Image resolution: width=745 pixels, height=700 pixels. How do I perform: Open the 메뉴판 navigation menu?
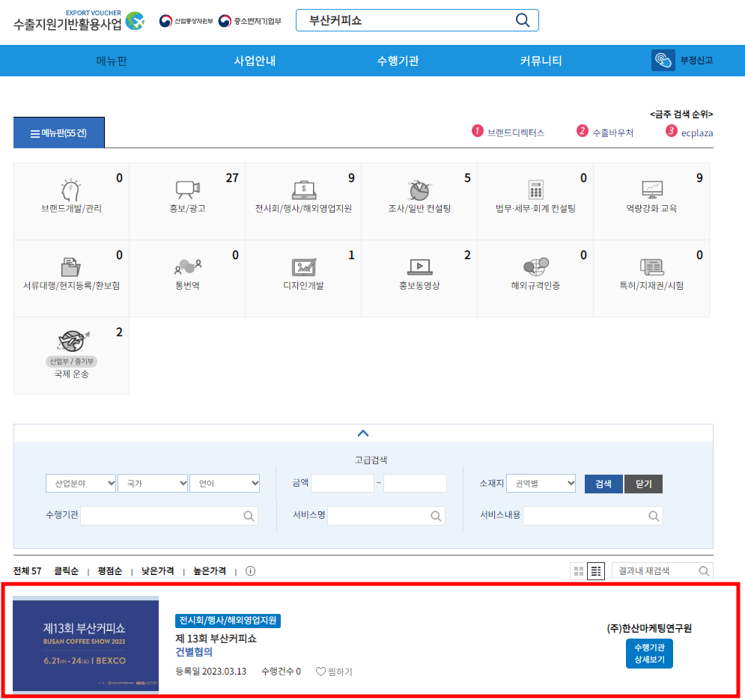[x=112, y=61]
